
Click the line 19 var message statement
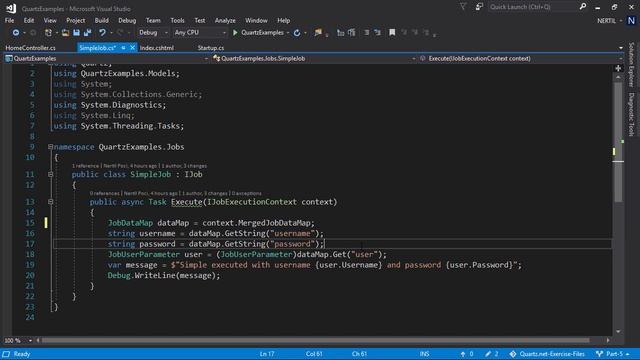coord(314,265)
